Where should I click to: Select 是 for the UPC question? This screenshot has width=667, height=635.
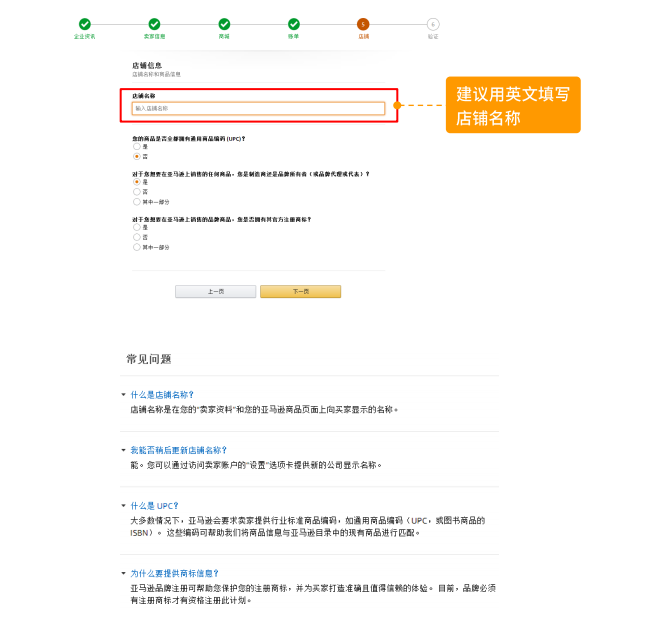tap(136, 147)
